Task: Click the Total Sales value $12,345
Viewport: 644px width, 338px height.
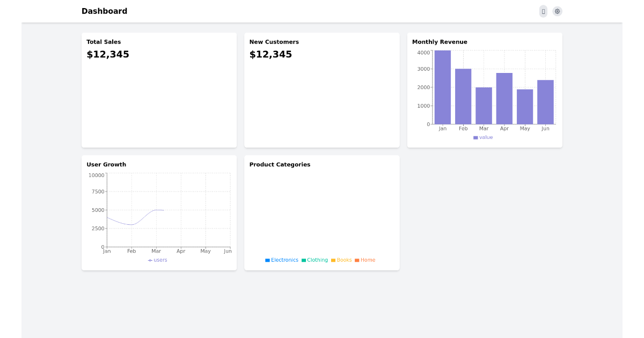Action: [x=107, y=54]
